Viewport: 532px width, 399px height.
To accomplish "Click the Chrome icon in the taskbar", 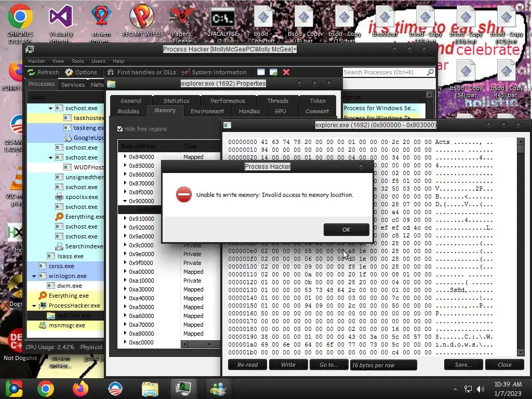I will tap(46, 389).
